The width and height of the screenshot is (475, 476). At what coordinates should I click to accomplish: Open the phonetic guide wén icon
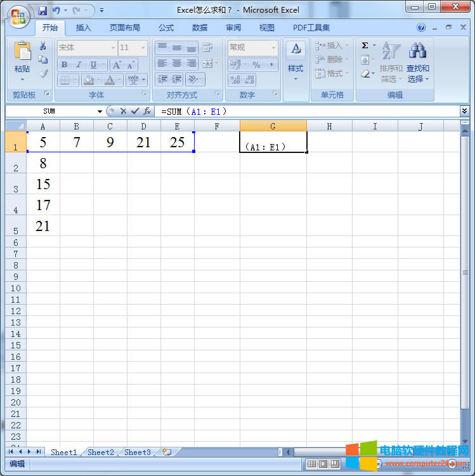coord(133,80)
